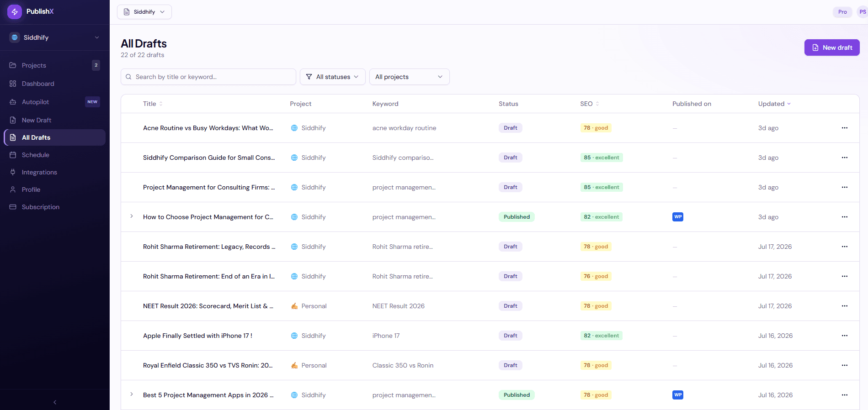This screenshot has height=410, width=868.
Task: Click the Published status on How to Choose row
Action: pos(517,217)
